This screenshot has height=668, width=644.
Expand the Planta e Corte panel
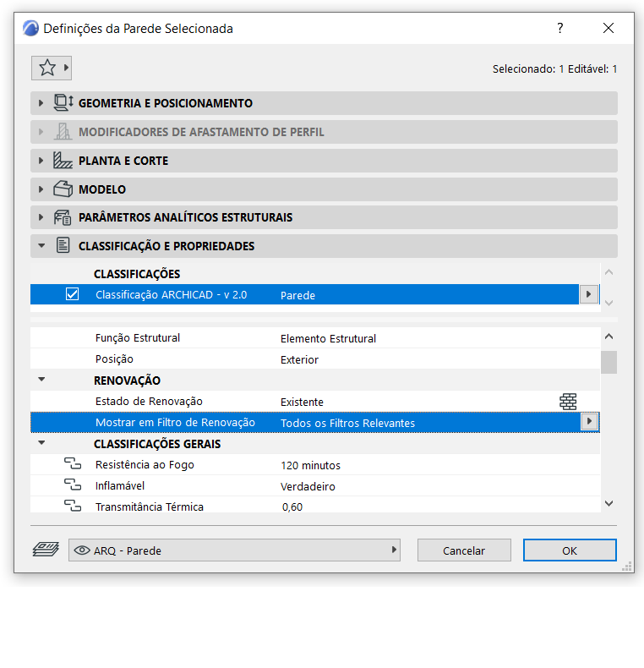point(41,161)
